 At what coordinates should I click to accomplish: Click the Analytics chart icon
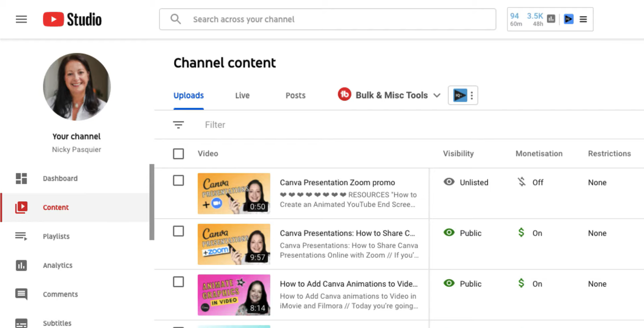coord(21,265)
